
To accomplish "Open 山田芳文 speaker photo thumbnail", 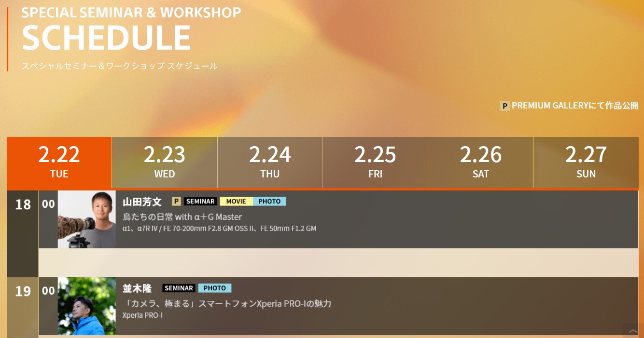I will pyautogui.click(x=87, y=219).
